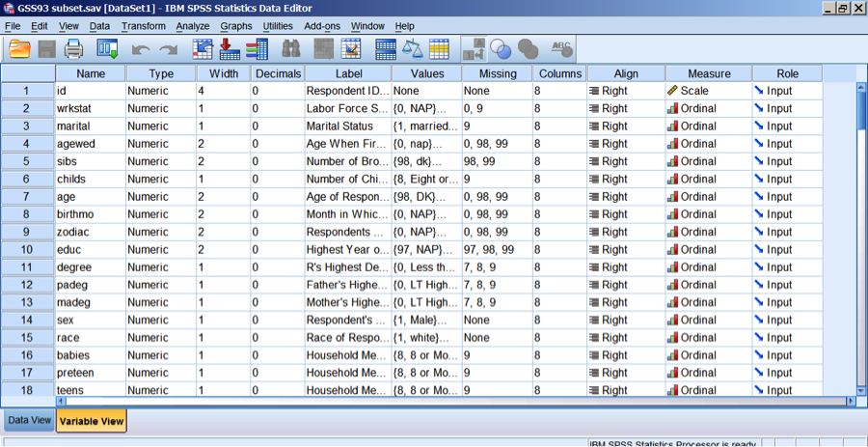The width and height of the screenshot is (868, 447).
Task: Click the label cell 'Marital Status'
Action: click(x=348, y=126)
